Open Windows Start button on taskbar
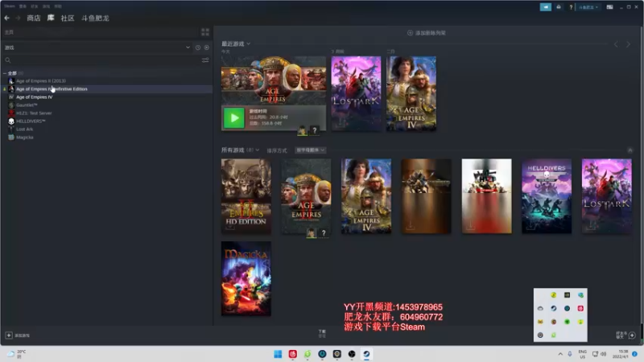The height and width of the screenshot is (362, 644). pyautogui.click(x=278, y=354)
